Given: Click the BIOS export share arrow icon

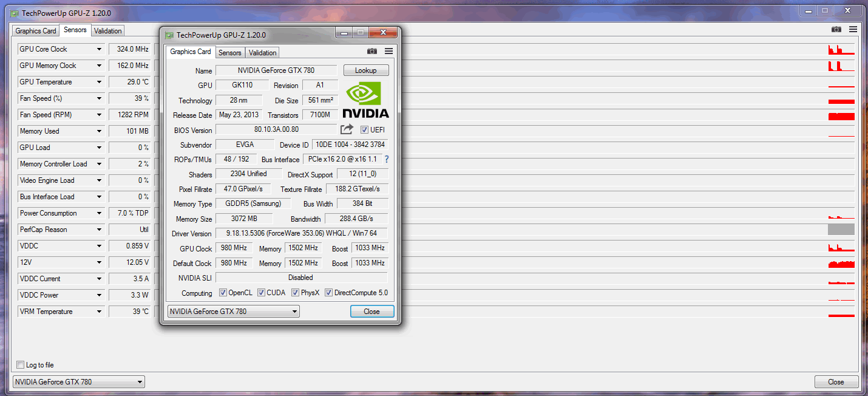Looking at the screenshot, I should (x=347, y=129).
